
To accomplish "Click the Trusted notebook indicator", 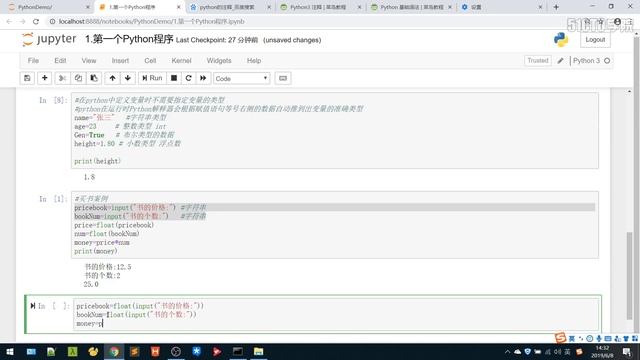I will (538, 60).
